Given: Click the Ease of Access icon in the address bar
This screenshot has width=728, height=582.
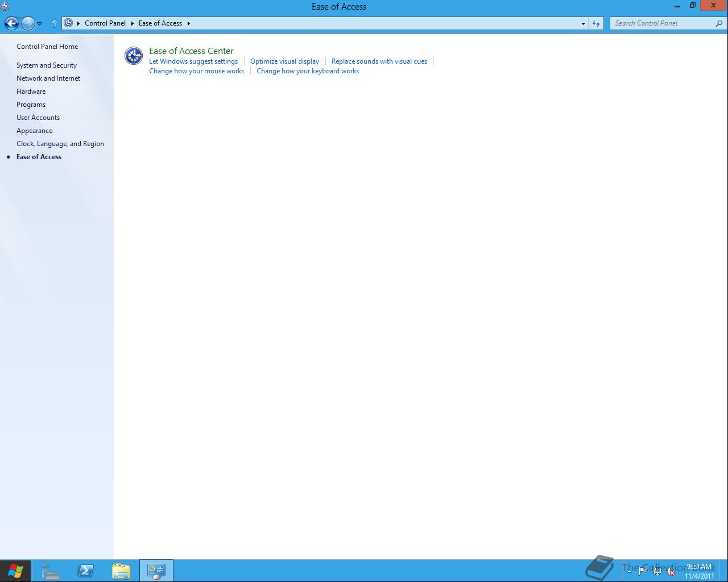Looking at the screenshot, I should coord(68,23).
